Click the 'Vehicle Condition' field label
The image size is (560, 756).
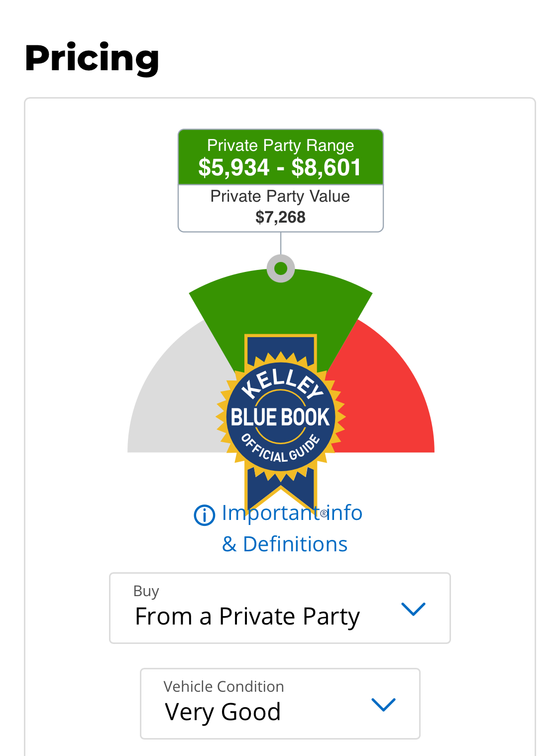[x=224, y=687]
